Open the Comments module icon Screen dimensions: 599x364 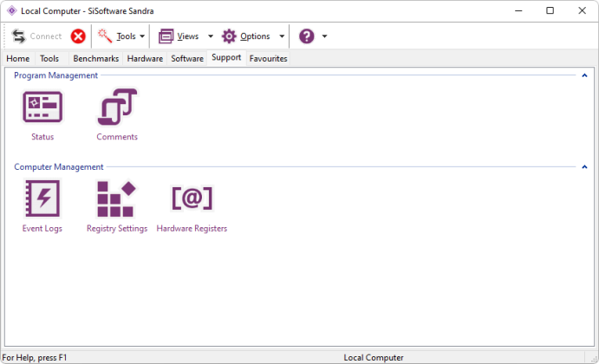(117, 107)
